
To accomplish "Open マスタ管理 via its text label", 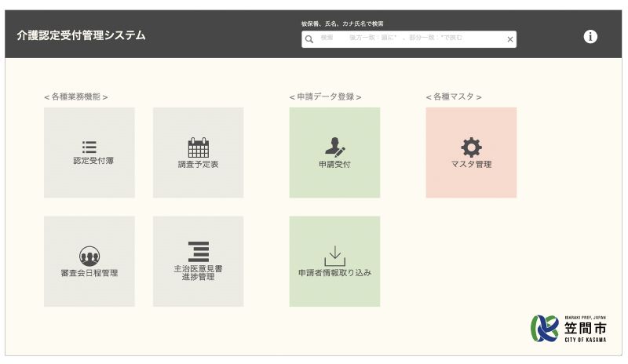I will point(471,165).
